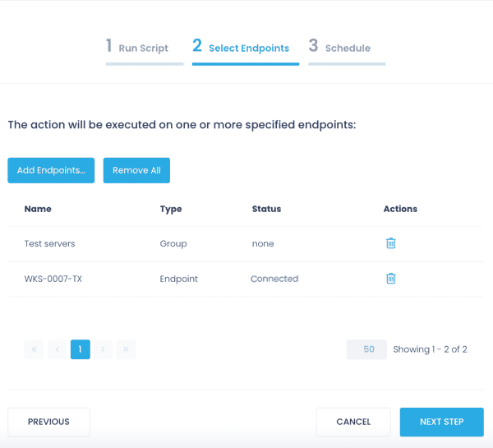The height and width of the screenshot is (448, 493).
Task: Open the Run Script step tab
Action: [x=145, y=51]
